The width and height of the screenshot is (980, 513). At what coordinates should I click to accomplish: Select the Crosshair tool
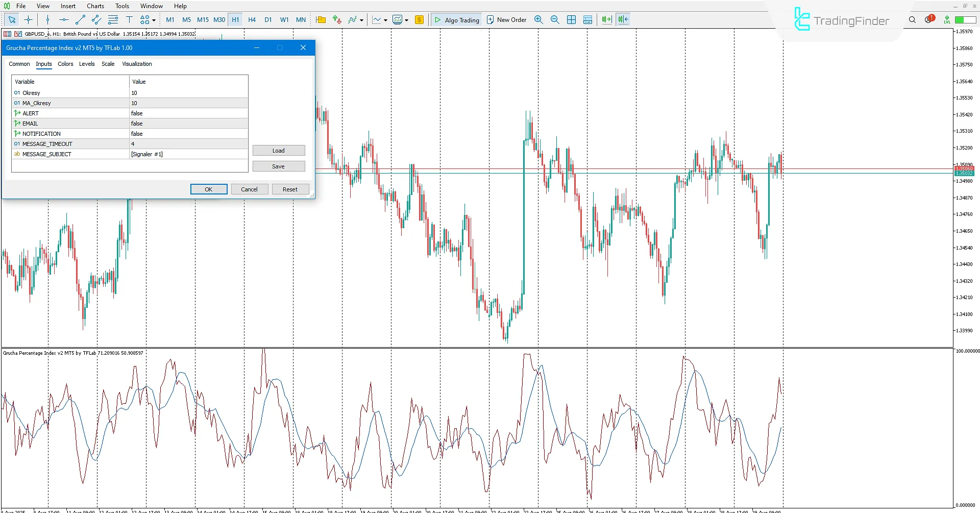click(x=28, y=19)
